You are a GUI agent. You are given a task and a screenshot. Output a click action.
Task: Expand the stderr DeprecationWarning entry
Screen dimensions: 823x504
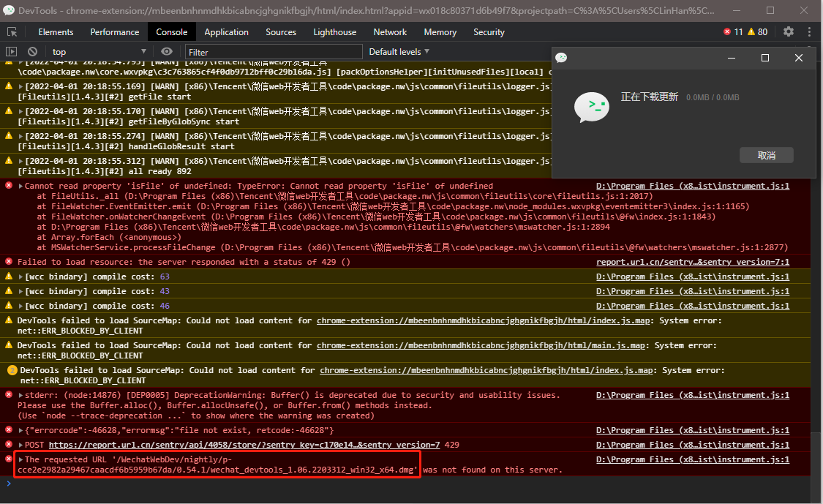pyautogui.click(x=21, y=395)
